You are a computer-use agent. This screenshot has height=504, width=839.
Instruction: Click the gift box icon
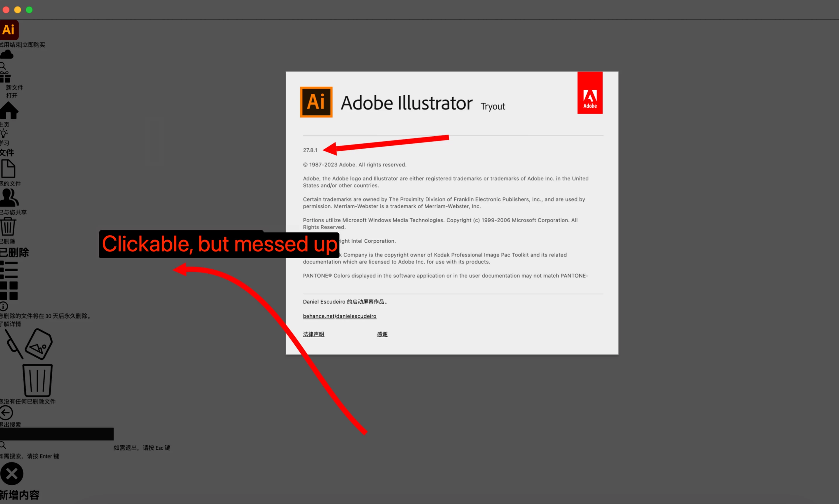(5, 77)
